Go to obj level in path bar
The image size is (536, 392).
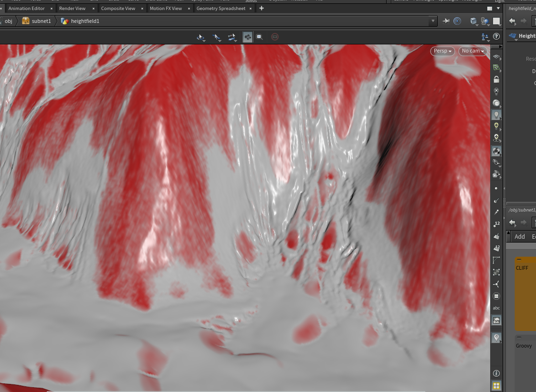point(8,21)
